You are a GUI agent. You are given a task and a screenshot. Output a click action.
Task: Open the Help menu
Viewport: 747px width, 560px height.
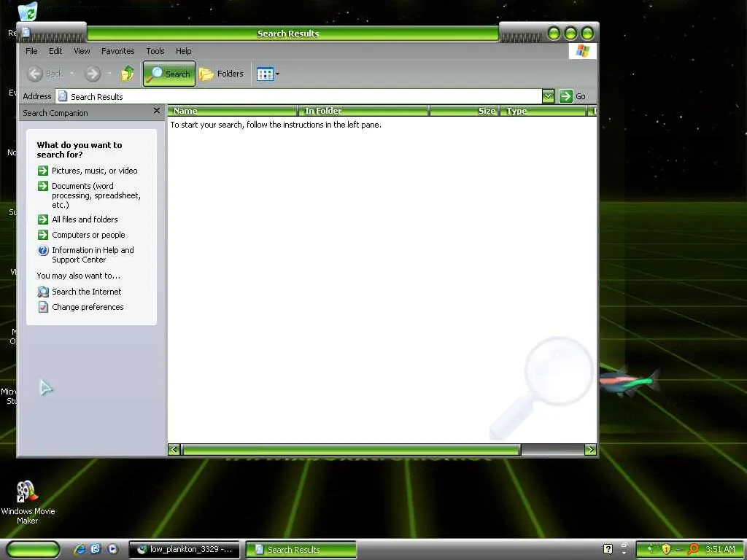click(183, 51)
